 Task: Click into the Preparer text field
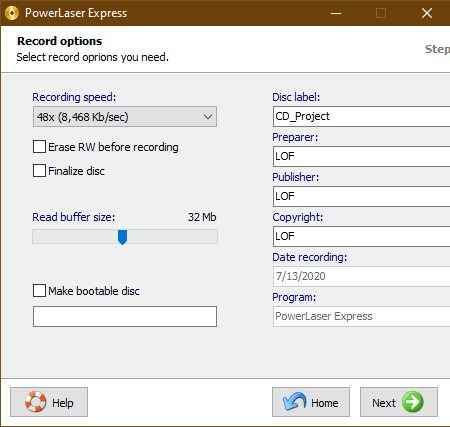(x=361, y=156)
